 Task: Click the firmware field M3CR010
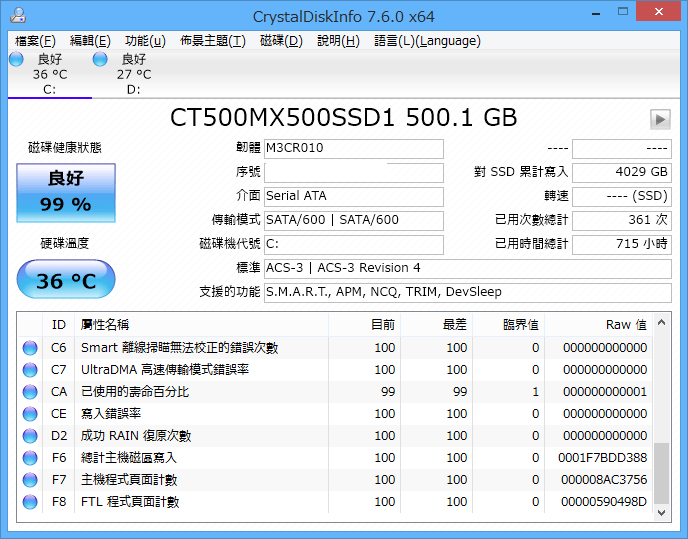pos(354,149)
